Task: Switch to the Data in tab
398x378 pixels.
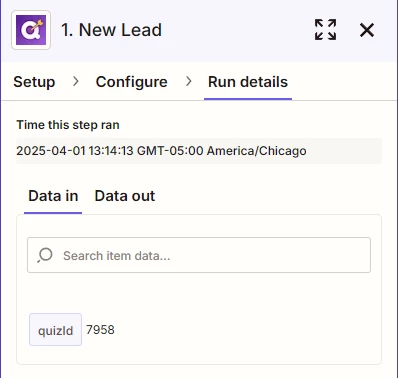Action: [53, 196]
